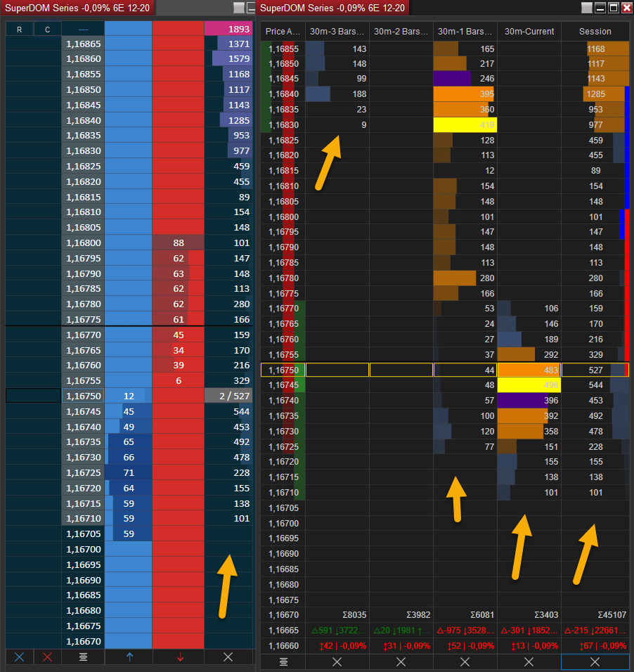The width and height of the screenshot is (634, 672).
Task: Click highlighted price 1,16750 in right SuperDOM
Action: pyautogui.click(x=283, y=370)
